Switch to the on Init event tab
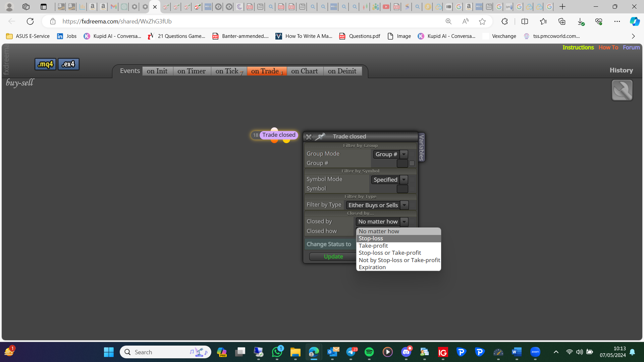The width and height of the screenshot is (644, 362). (157, 71)
